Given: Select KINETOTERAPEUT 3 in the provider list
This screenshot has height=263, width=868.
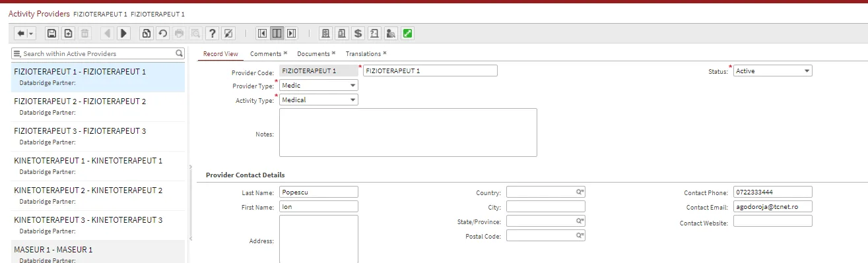Looking at the screenshot, I should click(x=98, y=225).
